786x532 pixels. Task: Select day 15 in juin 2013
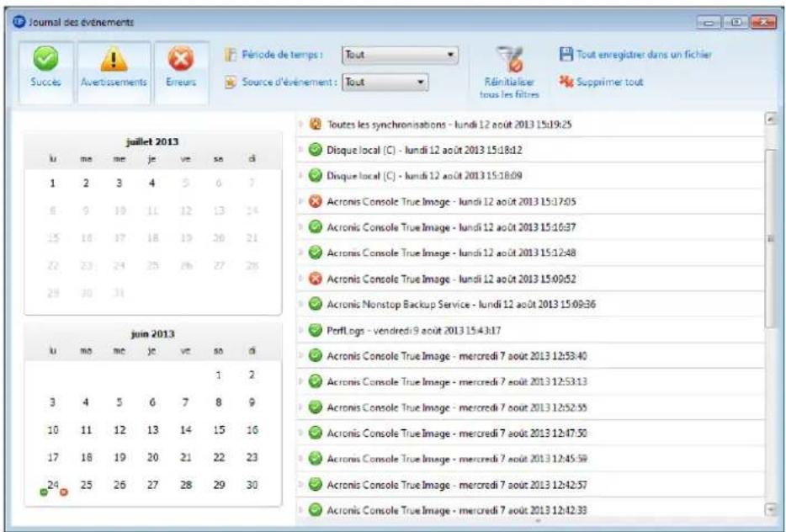coord(219,429)
